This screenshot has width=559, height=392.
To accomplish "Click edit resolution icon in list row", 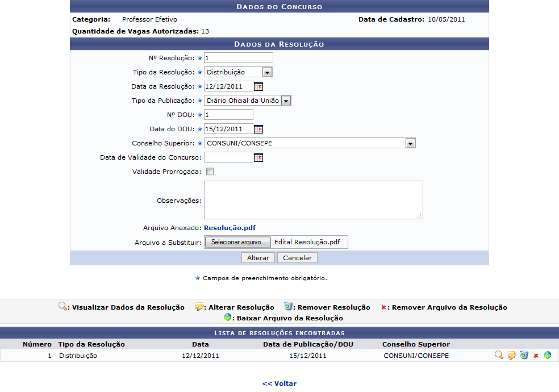I will tap(512, 356).
